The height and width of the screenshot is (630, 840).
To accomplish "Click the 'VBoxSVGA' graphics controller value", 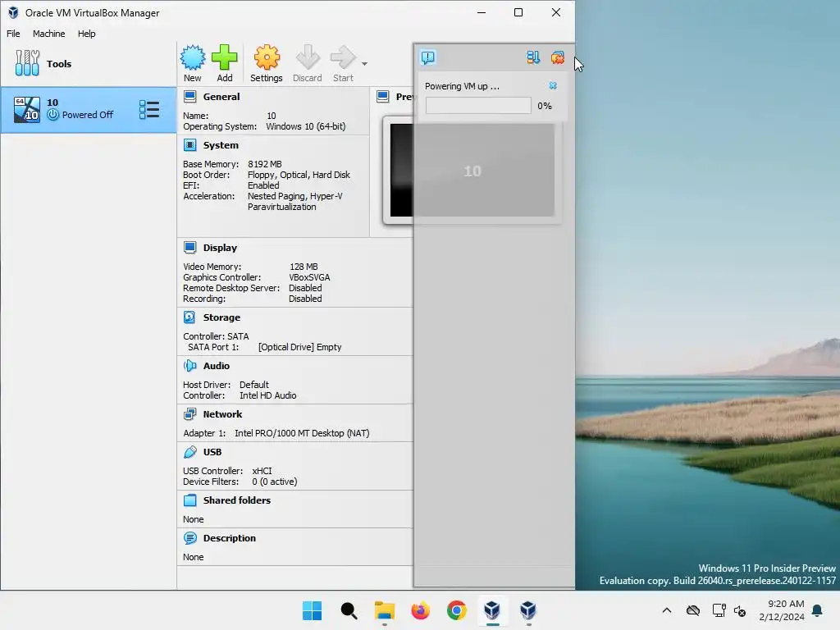I will [309, 277].
